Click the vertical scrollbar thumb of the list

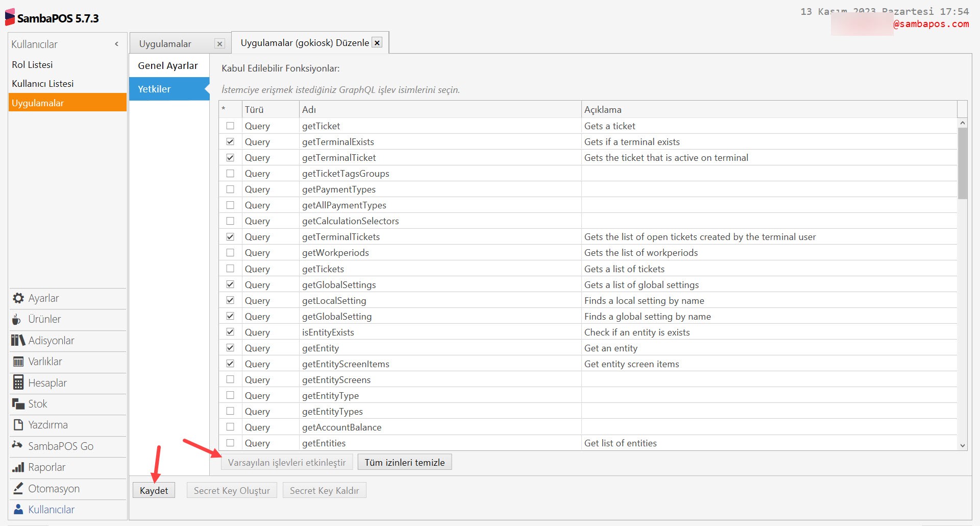tap(962, 163)
